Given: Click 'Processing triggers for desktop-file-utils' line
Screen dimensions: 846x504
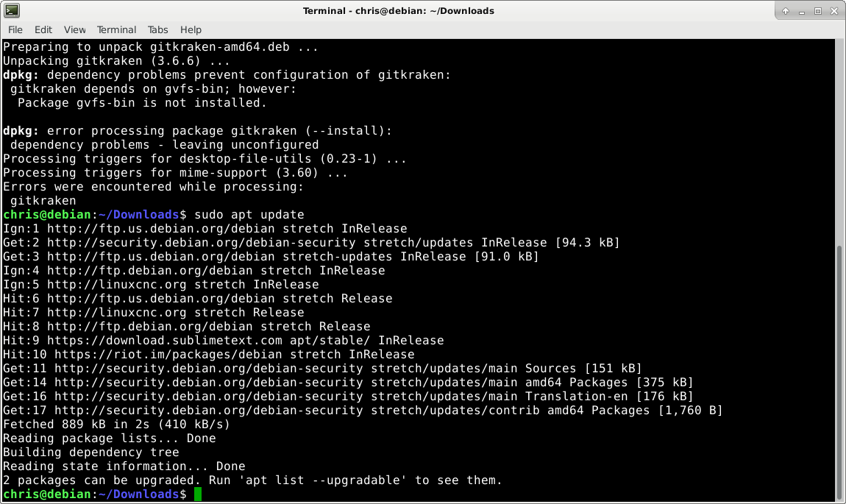Looking at the screenshot, I should (x=205, y=159).
